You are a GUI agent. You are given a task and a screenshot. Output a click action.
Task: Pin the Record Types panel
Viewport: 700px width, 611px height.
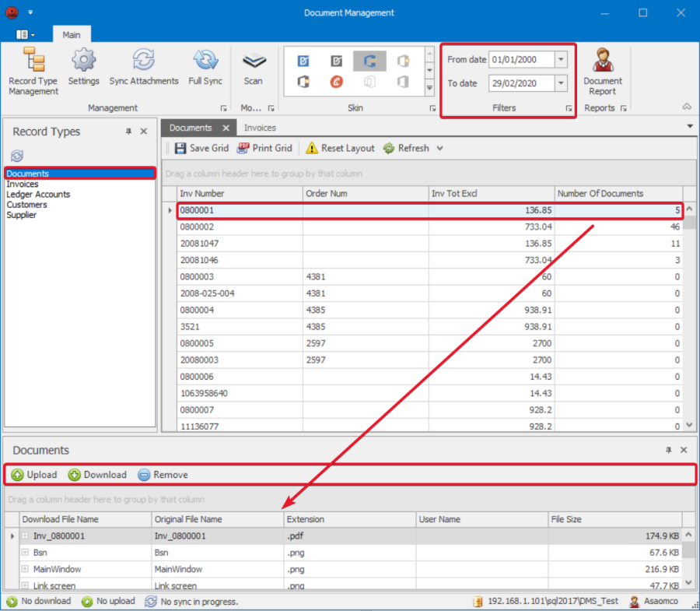128,132
